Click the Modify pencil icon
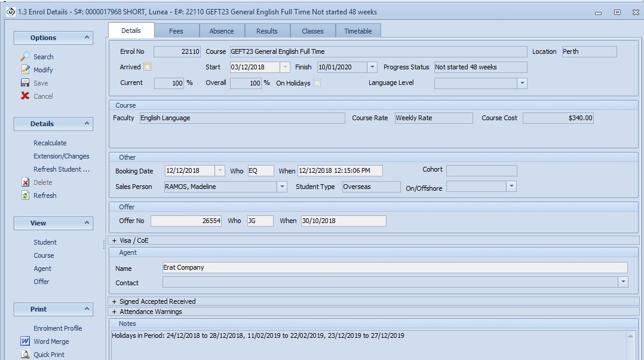This screenshot has width=644, height=360. click(25, 69)
